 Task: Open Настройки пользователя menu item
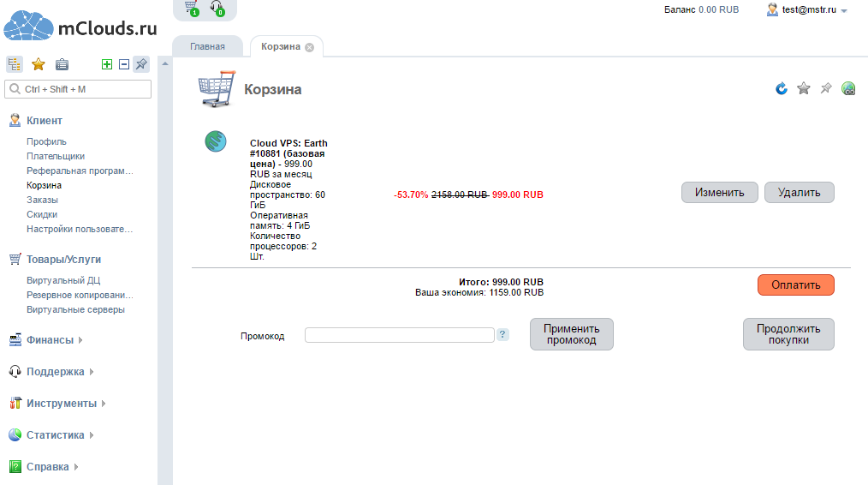(x=80, y=229)
